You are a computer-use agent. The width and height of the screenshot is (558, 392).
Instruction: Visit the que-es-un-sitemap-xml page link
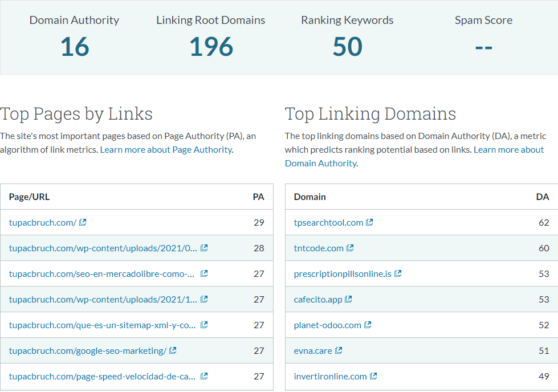pos(103,325)
